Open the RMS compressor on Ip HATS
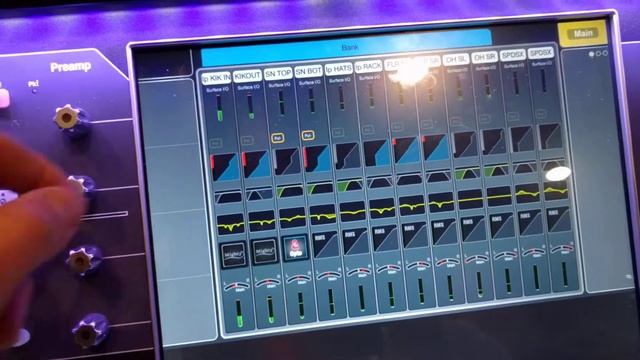Viewport: 640px width, 360px height. 356,242
